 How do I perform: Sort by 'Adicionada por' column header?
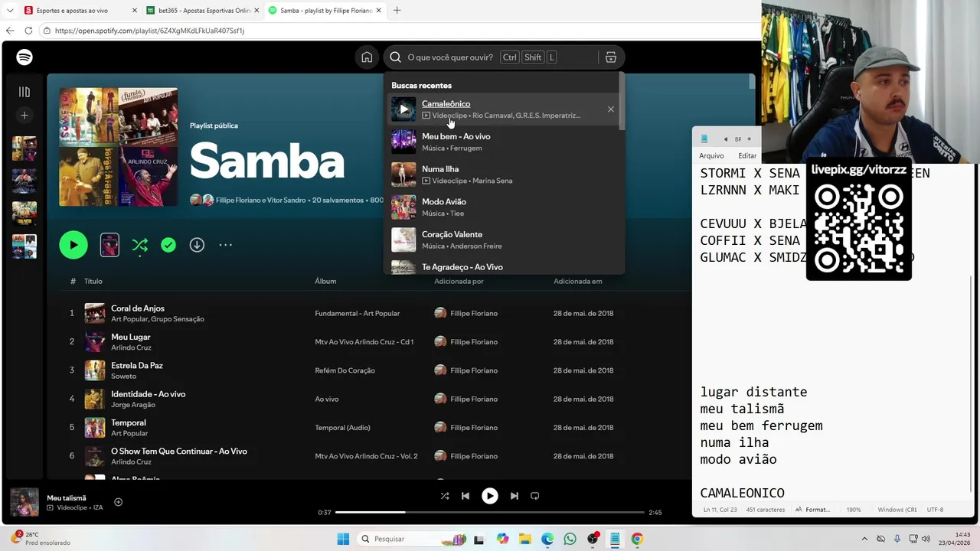[x=459, y=282]
